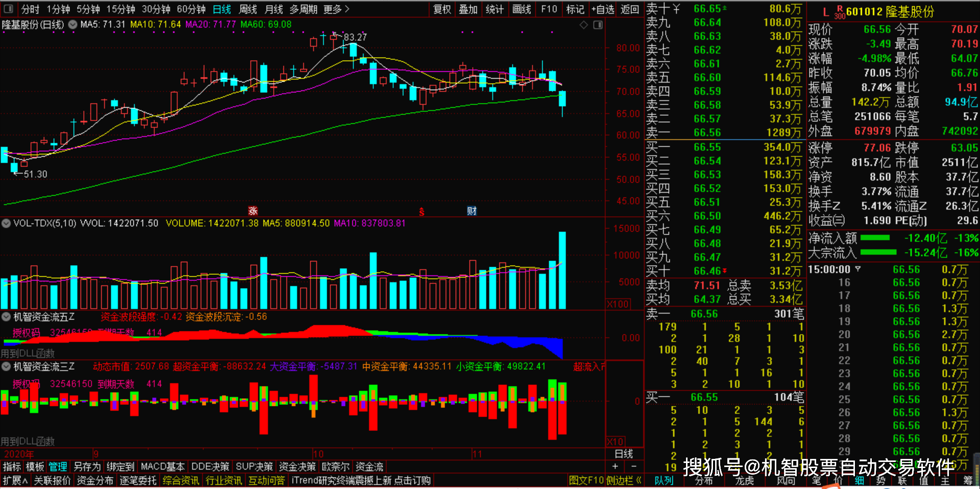Screen dimensions: 980x489
Task: Click the 叠加 overlay button
Action: point(468,9)
